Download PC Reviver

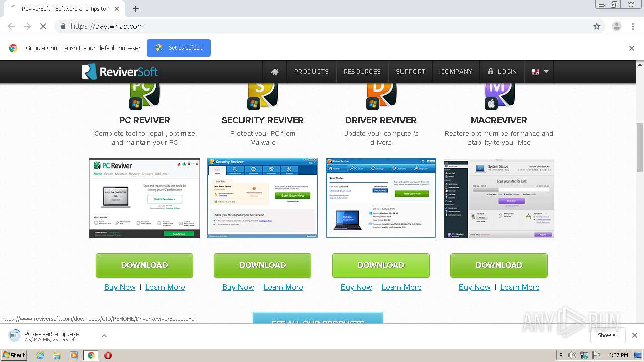coord(144,265)
